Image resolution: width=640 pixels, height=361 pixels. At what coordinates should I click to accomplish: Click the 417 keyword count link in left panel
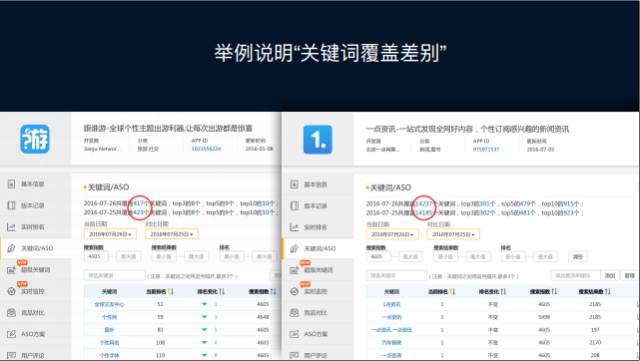point(140,203)
